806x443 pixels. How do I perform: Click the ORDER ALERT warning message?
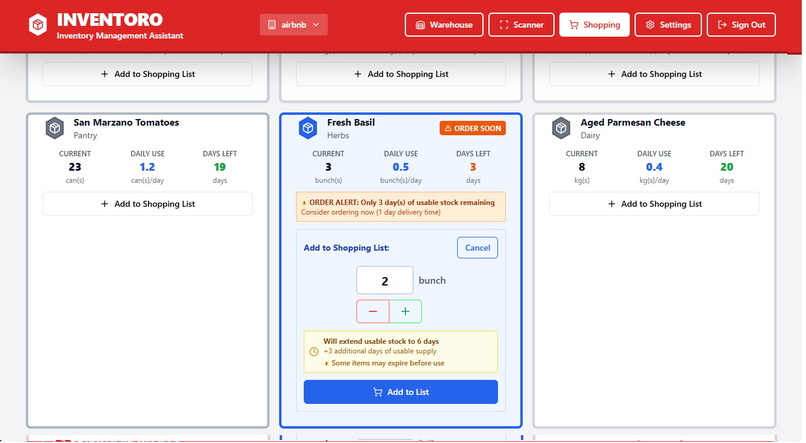tap(400, 207)
